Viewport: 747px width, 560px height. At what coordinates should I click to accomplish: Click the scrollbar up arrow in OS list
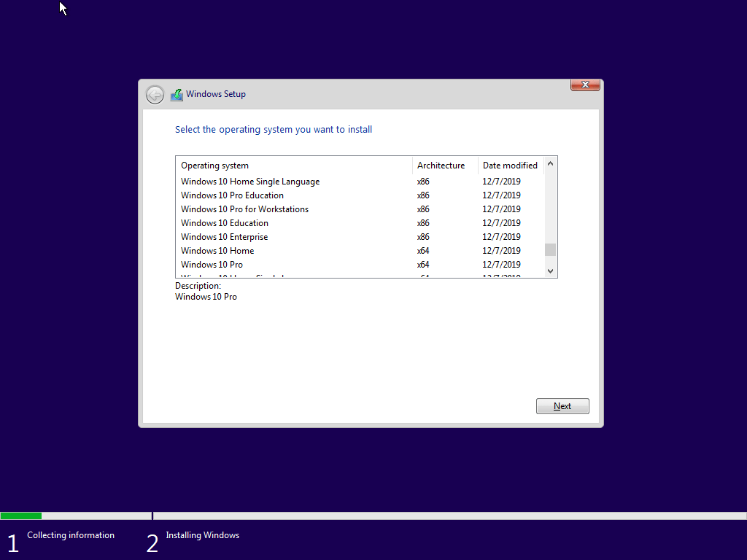[550, 164]
